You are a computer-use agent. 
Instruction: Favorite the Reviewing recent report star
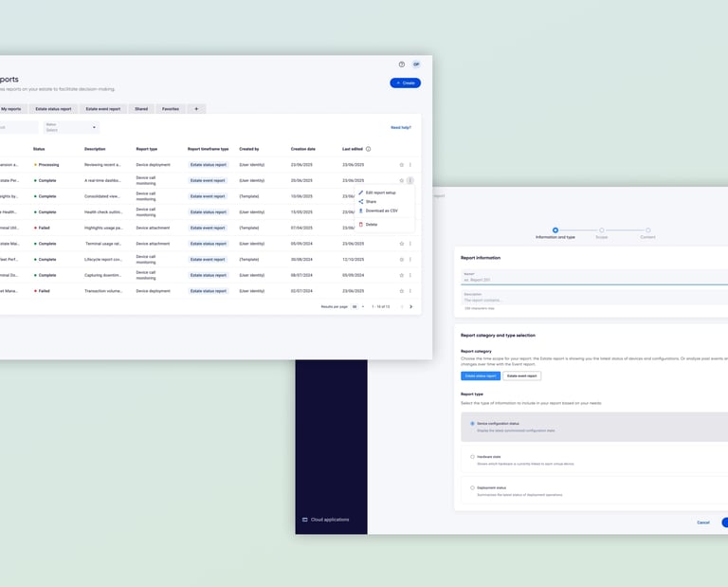click(x=402, y=165)
